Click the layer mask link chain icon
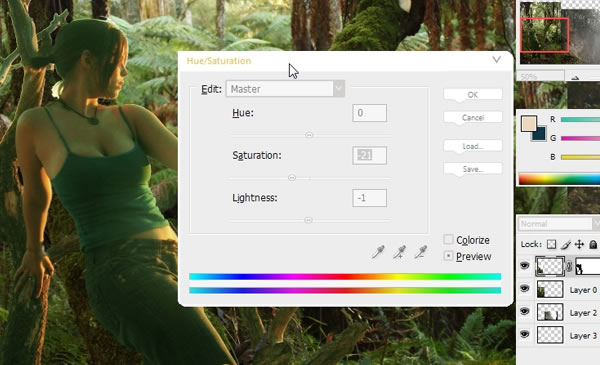This screenshot has height=365, width=600. coord(569,266)
